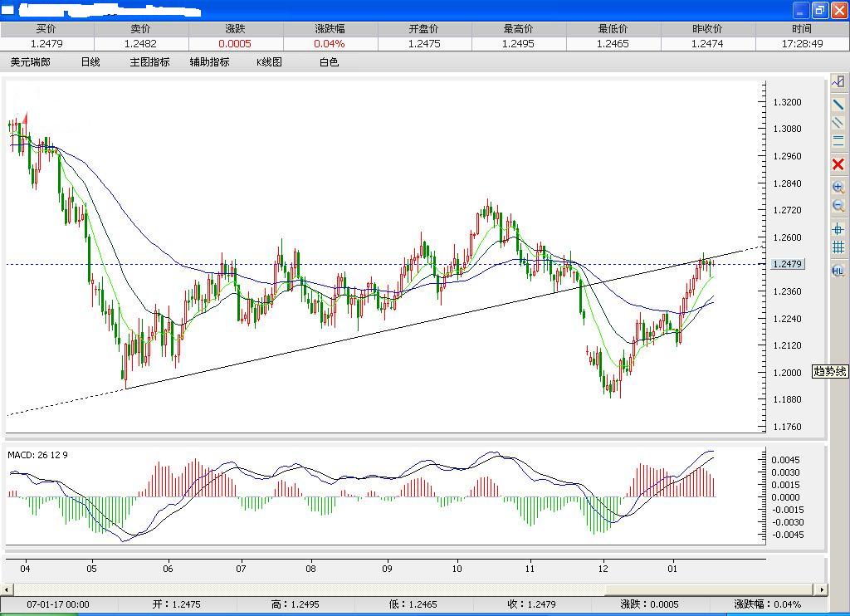Click the chart shift icon atop right toolbar
Screen dimensions: 850x616
(x=838, y=82)
